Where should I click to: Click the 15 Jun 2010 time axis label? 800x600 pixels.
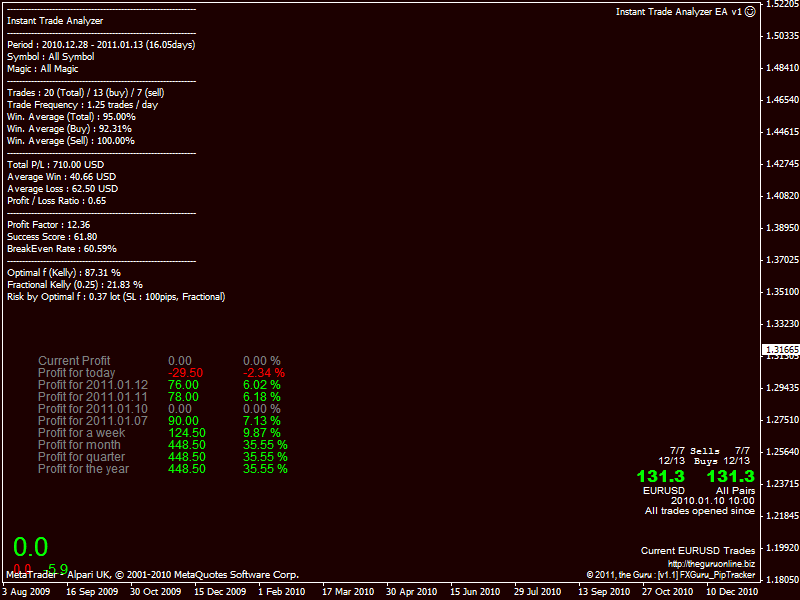click(475, 592)
